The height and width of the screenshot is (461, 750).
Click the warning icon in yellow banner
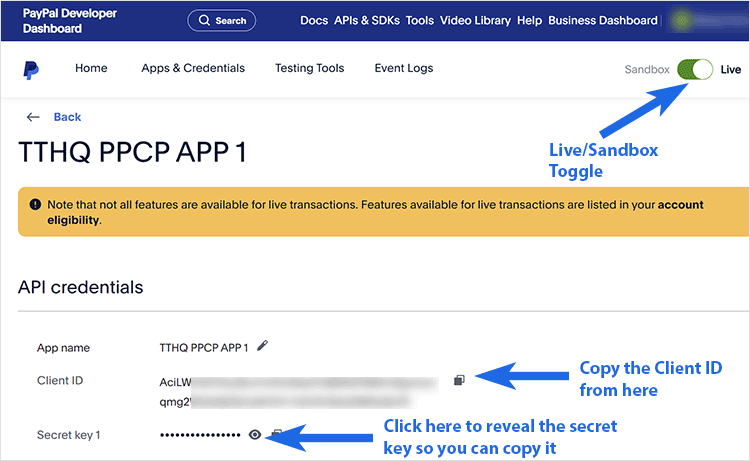coord(35,205)
